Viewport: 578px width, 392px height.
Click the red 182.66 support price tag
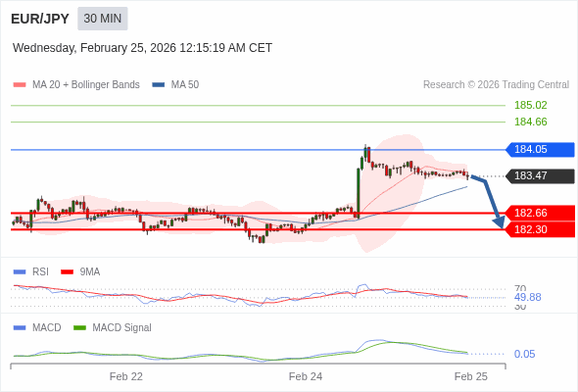pyautogui.click(x=540, y=213)
